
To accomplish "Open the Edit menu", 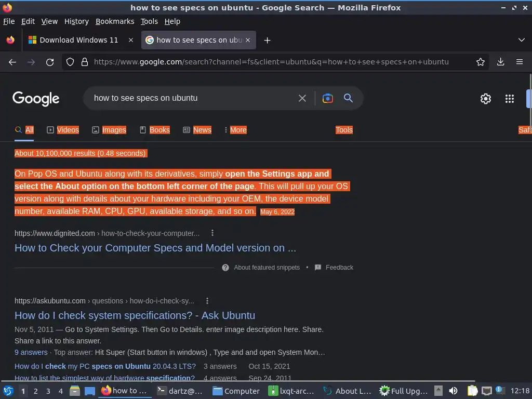I will coord(28,21).
